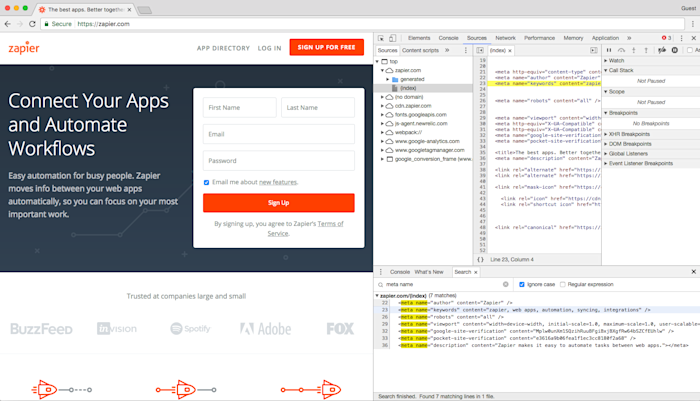The width and height of the screenshot is (700, 401).
Task: Click the step out of function icon
Action: point(646,50)
